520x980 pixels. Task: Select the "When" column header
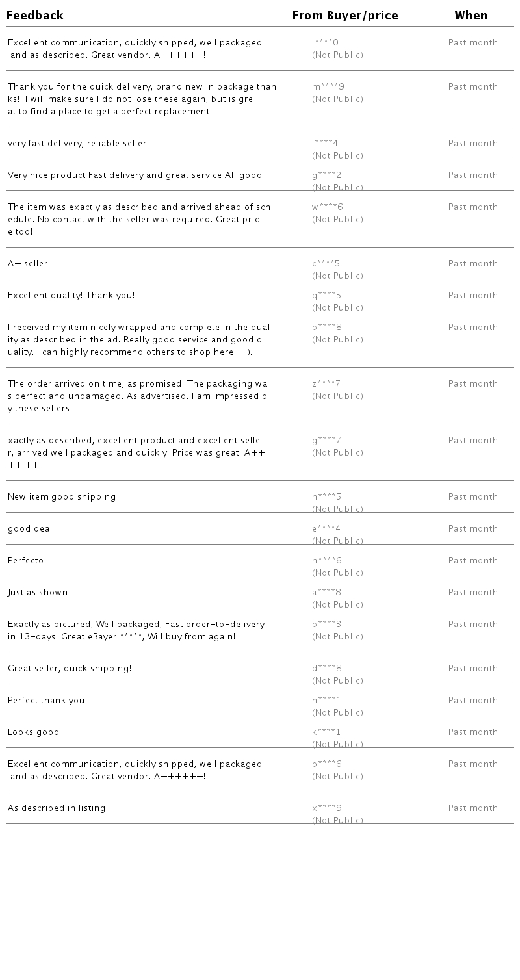click(471, 16)
